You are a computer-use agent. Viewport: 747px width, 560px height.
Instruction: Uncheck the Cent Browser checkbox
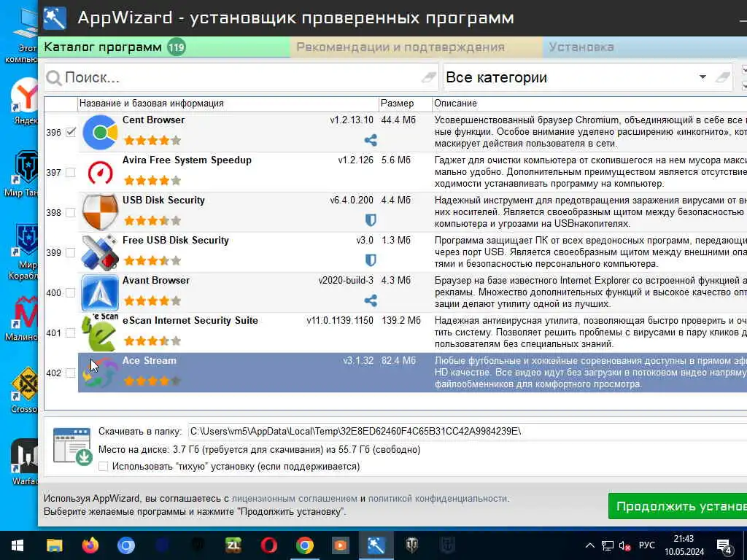(71, 132)
